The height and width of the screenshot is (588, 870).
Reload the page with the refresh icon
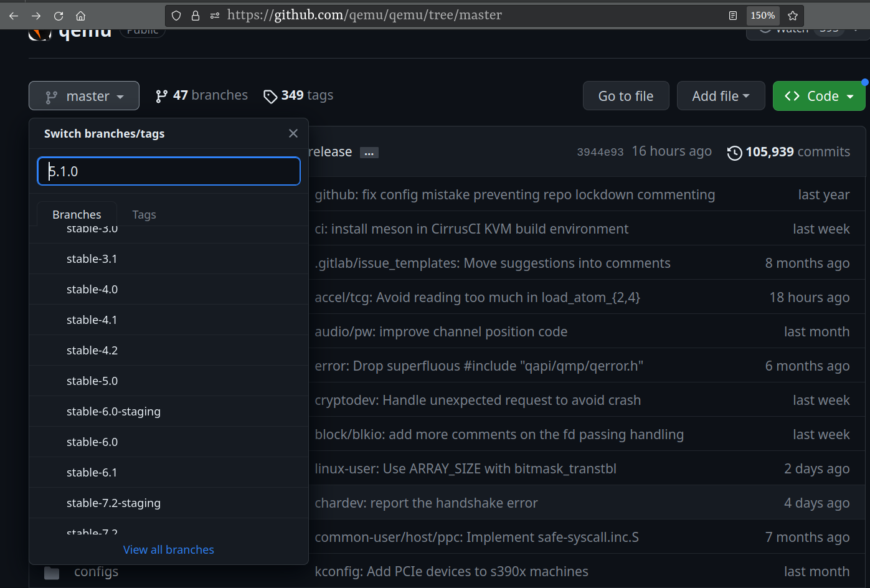coord(59,16)
